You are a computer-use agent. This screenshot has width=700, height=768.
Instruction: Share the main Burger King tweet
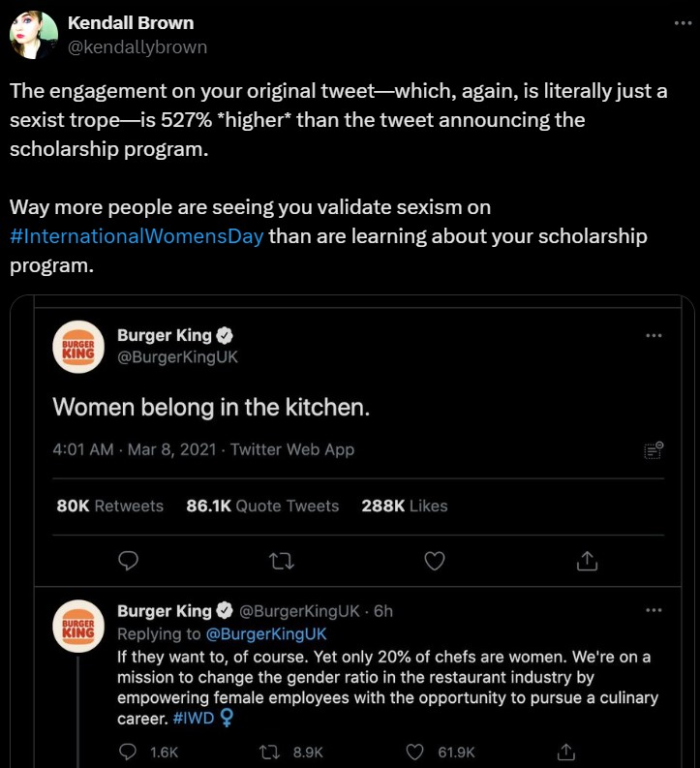pyautogui.click(x=588, y=561)
